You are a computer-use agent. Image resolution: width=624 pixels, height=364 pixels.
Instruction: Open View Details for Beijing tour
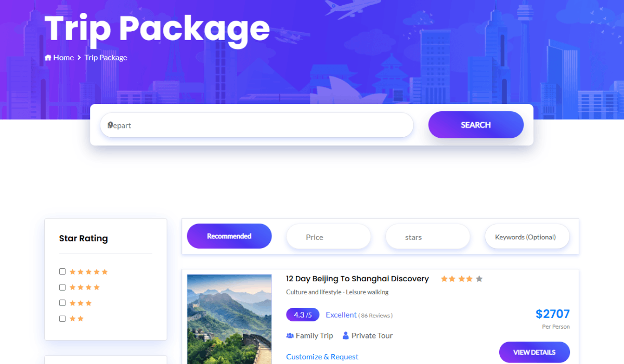click(x=535, y=352)
